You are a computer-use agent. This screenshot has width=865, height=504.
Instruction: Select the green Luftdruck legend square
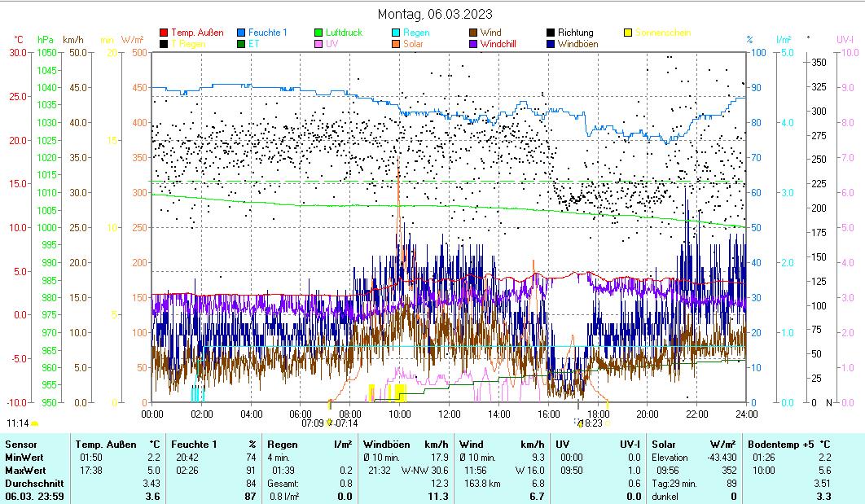319,33
